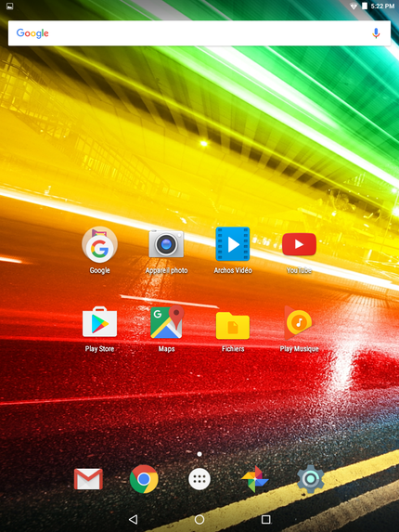Tap the Recent apps square button
Viewport: 399px width, 532px height.
point(265,519)
